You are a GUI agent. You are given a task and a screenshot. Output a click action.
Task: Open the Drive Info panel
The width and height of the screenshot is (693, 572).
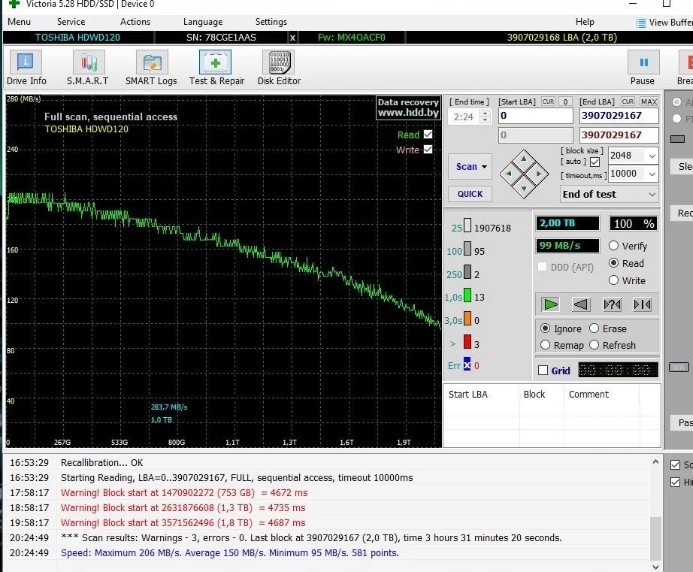coord(26,68)
